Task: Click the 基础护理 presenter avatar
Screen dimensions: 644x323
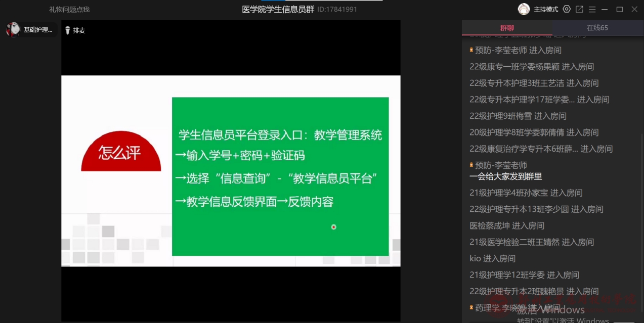Action: pos(13,29)
